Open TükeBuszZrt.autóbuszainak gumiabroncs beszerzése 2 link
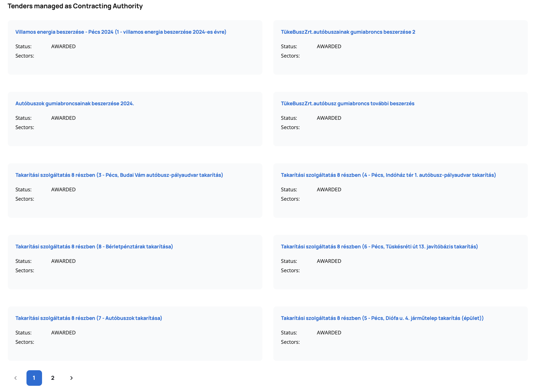The height and width of the screenshot is (392, 544). tap(348, 32)
